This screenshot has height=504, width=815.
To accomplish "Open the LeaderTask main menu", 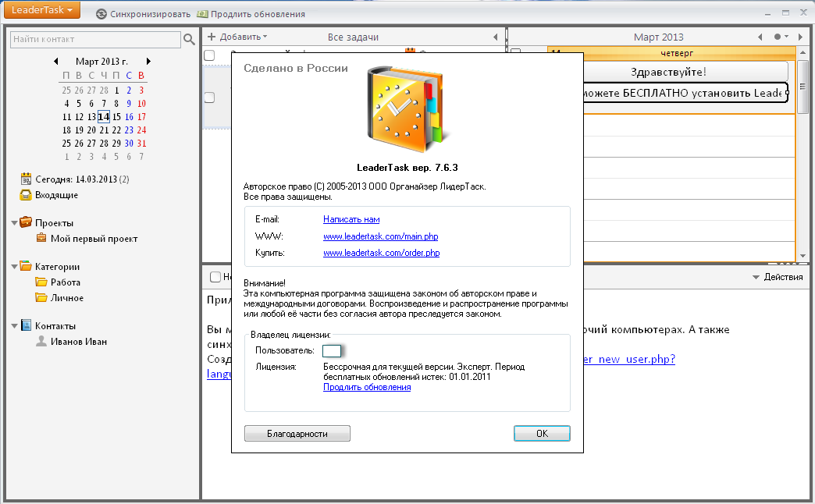I will 41,11.
